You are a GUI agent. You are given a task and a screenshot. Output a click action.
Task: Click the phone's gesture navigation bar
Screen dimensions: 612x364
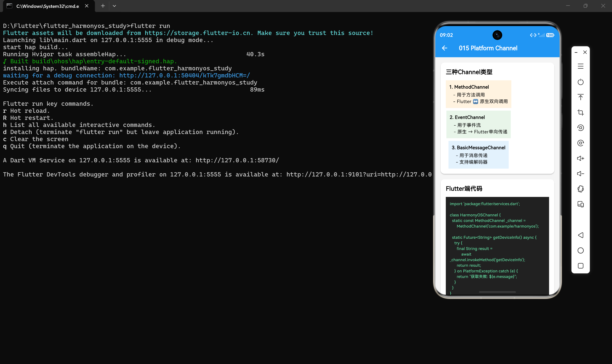click(497, 292)
